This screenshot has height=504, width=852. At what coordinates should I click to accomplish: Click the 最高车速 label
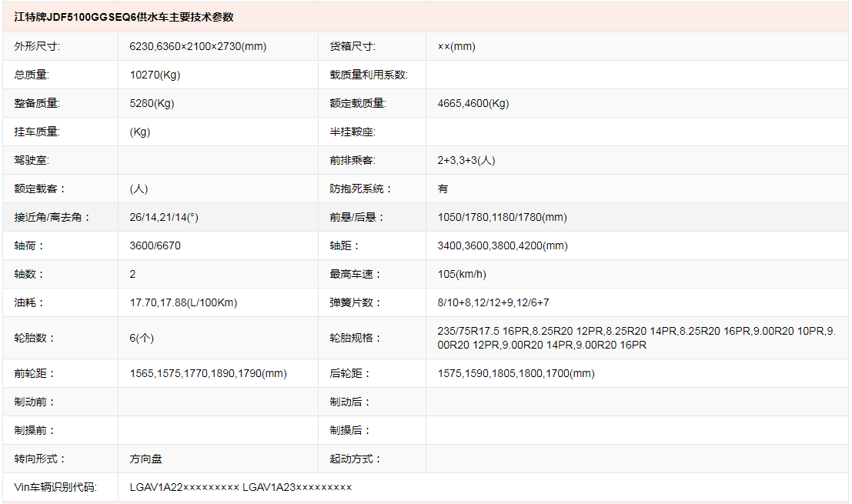tap(356, 274)
